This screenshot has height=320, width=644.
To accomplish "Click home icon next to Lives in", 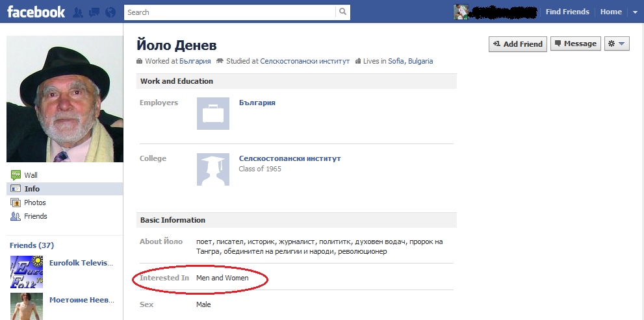I will pos(358,61).
